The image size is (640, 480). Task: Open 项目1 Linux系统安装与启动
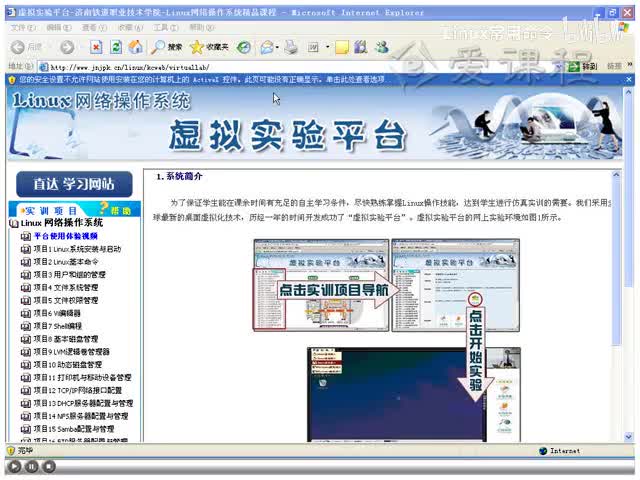pos(77,249)
